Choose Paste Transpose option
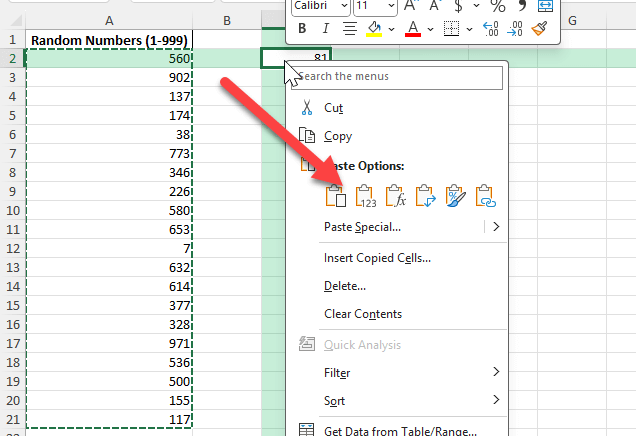 tap(425, 196)
